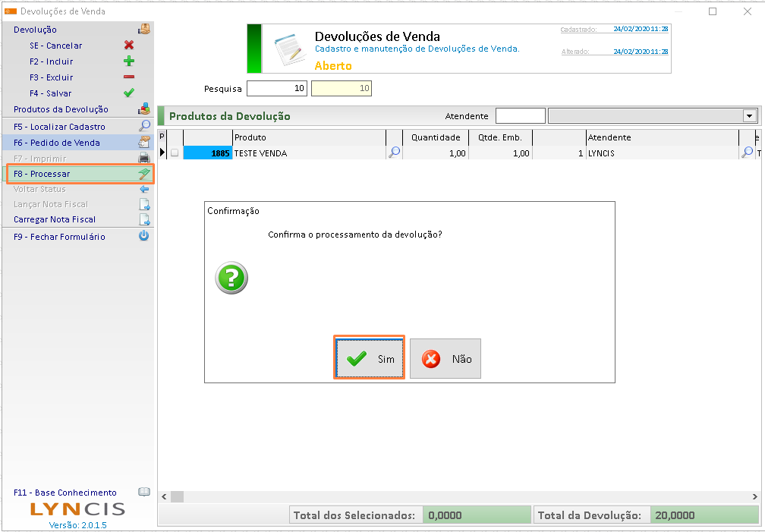The height and width of the screenshot is (532, 765).
Task: Click the green check icon for F4 - Salvar
Action: pos(129,93)
